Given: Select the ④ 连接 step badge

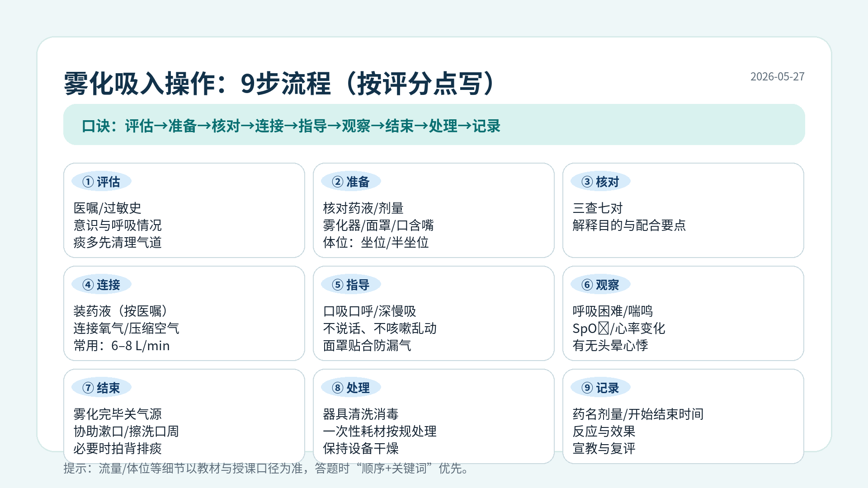Looking at the screenshot, I should [101, 285].
